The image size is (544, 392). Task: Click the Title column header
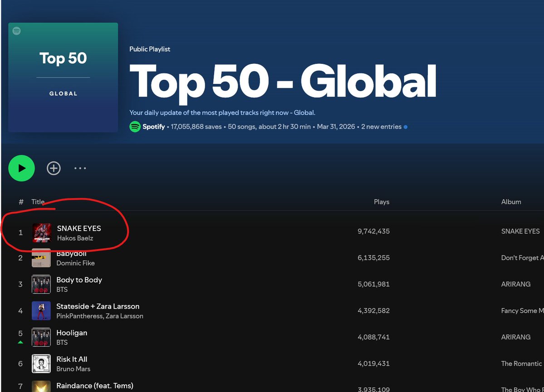point(38,202)
